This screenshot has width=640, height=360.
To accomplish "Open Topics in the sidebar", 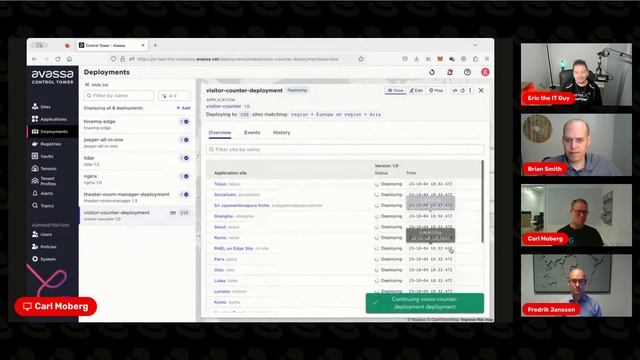I will tap(43, 205).
